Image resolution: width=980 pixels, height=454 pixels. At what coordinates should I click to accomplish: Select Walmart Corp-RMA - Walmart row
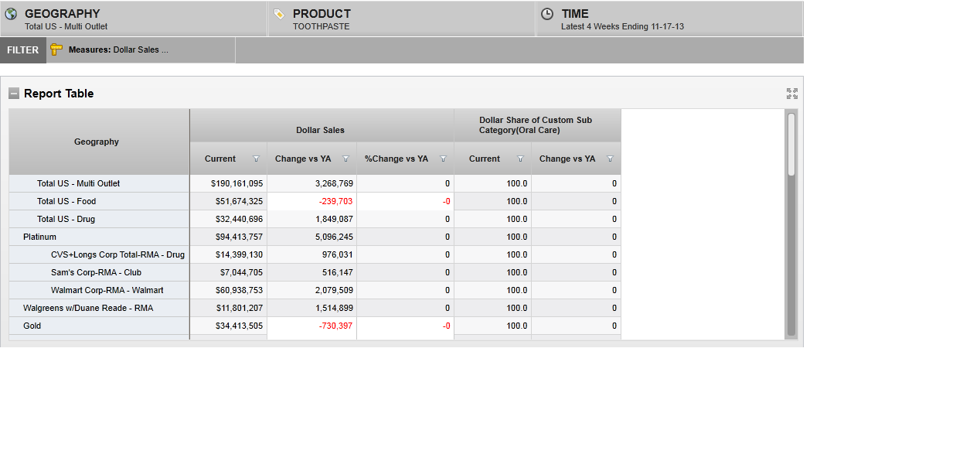(107, 290)
